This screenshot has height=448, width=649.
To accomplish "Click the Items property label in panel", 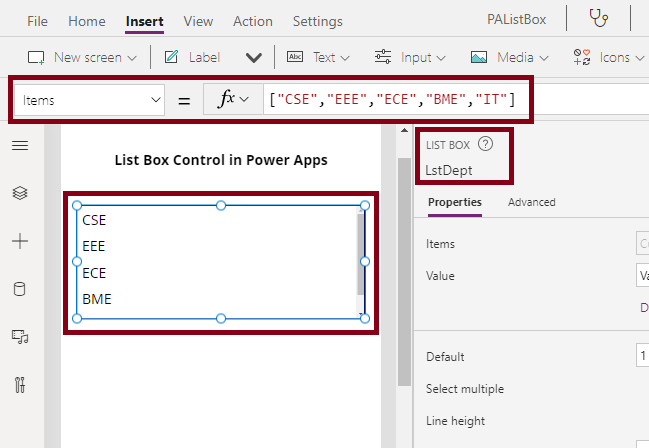I will coord(440,244).
